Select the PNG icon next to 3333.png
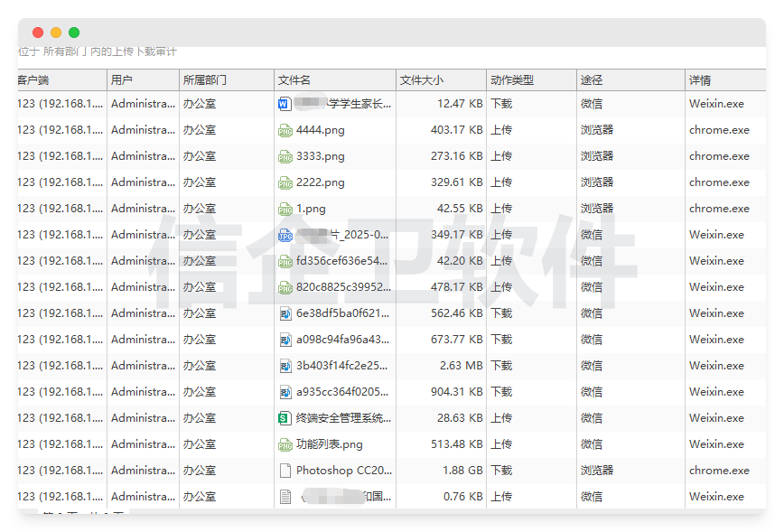This screenshot has height=532, width=784. pyautogui.click(x=285, y=156)
